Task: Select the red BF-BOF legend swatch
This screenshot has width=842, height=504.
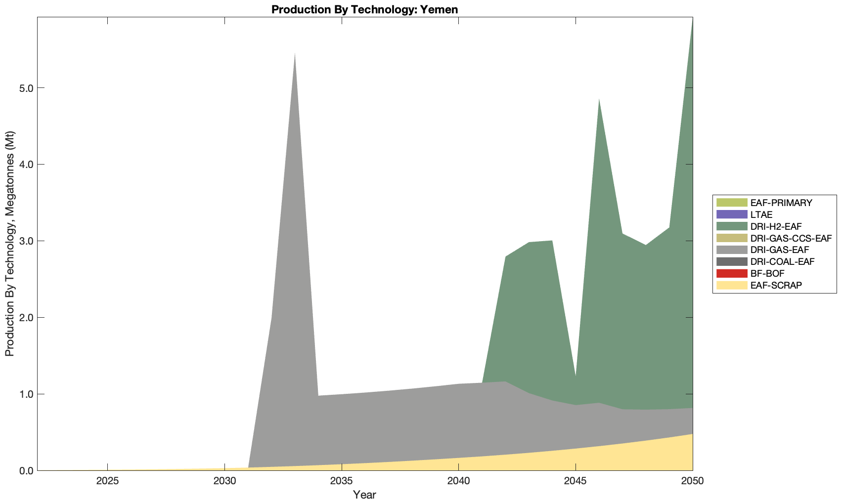Action: click(731, 273)
